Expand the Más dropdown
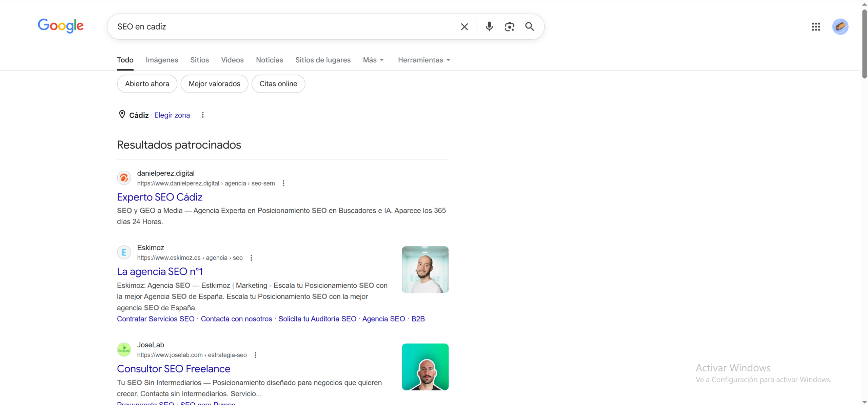The height and width of the screenshot is (405, 868). click(373, 60)
